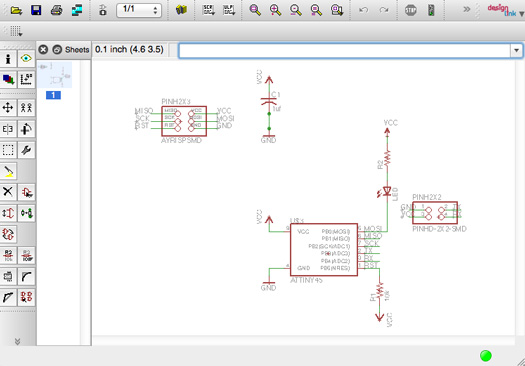525x366 pixels.
Task: Zoom in with the plus magnifier
Action: click(x=276, y=10)
